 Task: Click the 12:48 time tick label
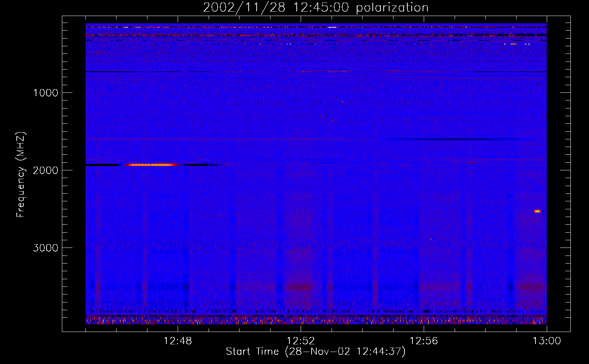178,341
